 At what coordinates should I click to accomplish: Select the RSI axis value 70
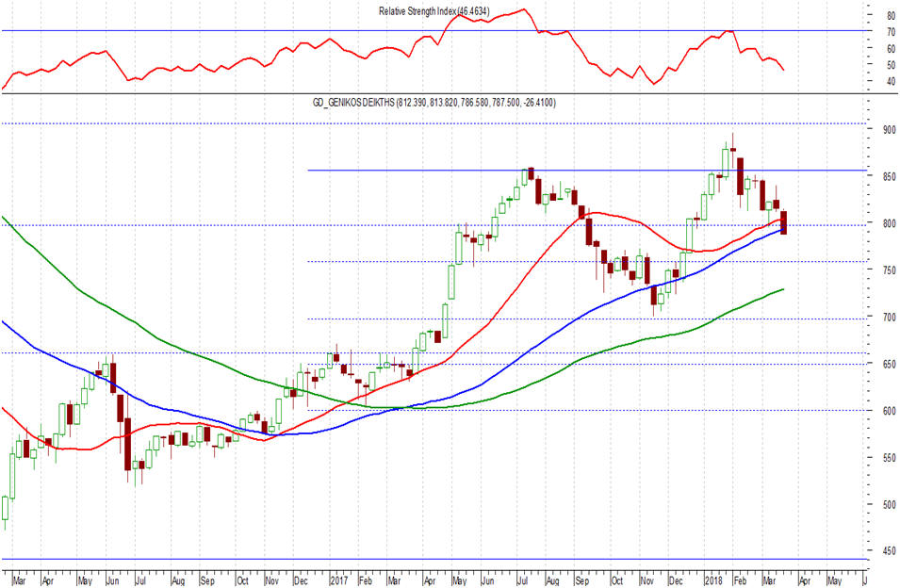[891, 32]
